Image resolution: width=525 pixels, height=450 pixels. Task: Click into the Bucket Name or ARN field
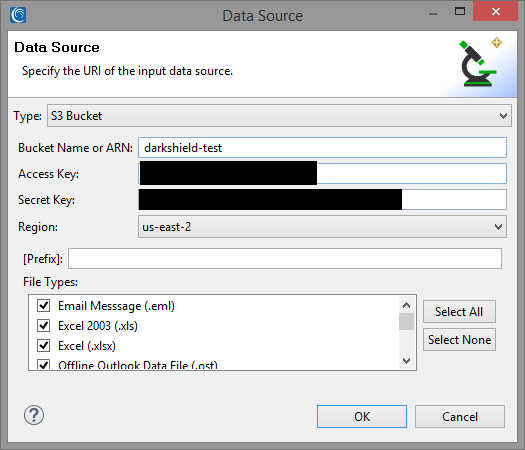(322, 148)
